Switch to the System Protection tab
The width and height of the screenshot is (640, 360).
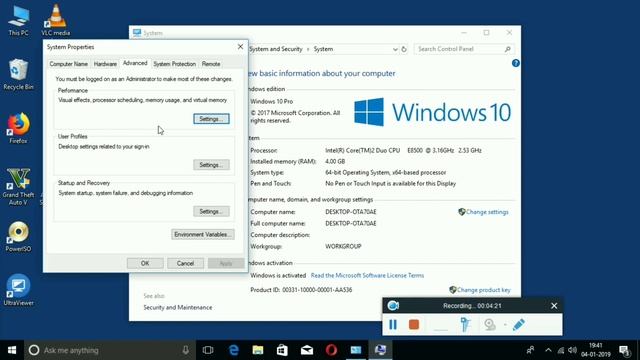click(x=174, y=64)
